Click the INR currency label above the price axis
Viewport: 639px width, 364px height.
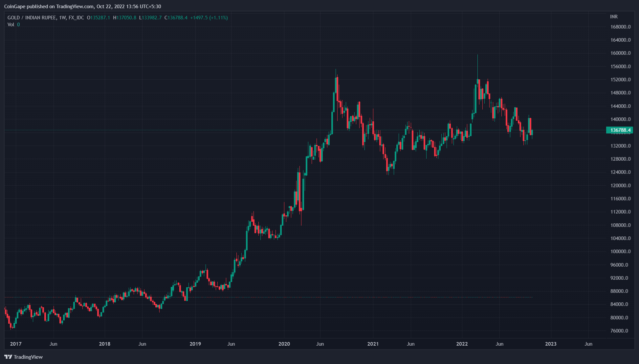[x=614, y=17]
